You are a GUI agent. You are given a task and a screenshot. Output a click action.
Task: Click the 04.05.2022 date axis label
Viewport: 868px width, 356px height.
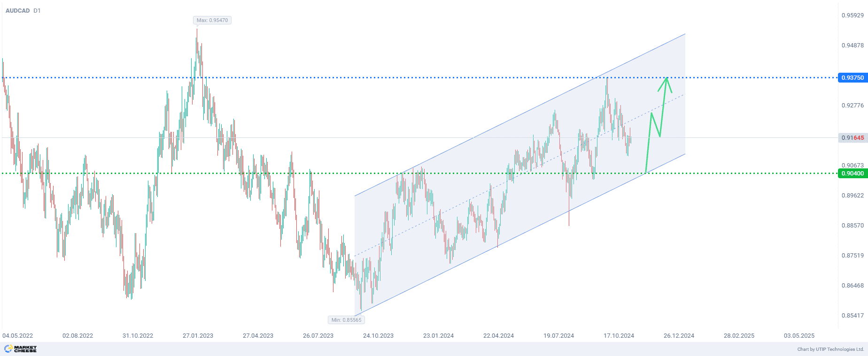pos(18,336)
